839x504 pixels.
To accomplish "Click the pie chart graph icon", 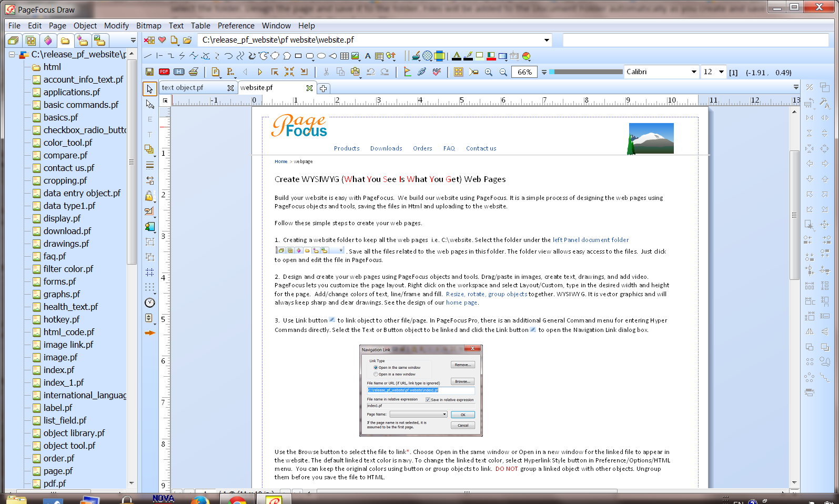I will point(526,56).
